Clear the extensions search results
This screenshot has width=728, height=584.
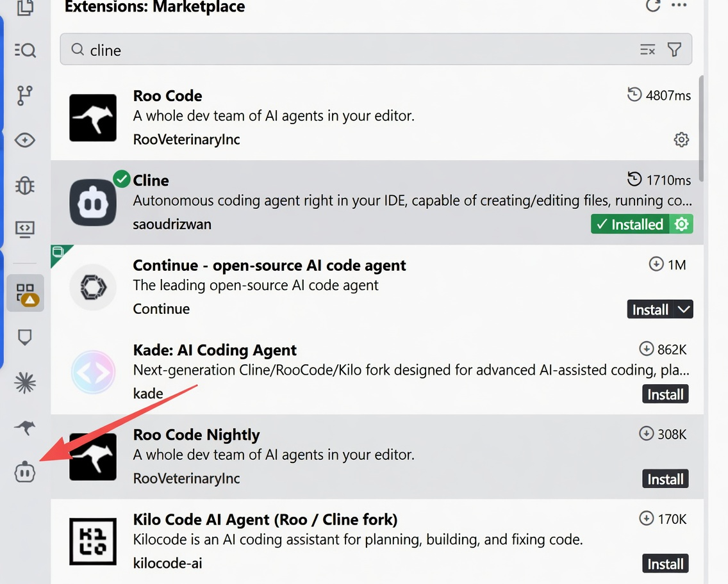coord(647,50)
